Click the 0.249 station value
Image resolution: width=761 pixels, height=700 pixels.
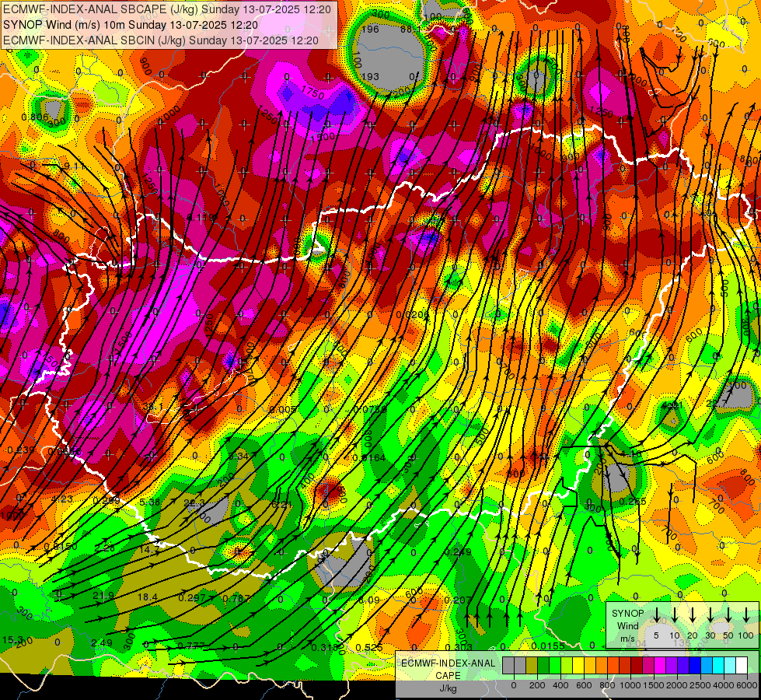458,552
